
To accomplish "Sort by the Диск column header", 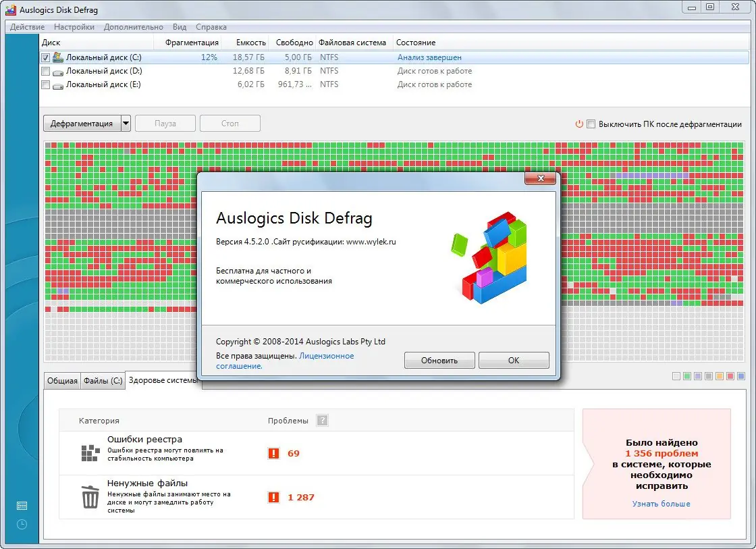I will [x=97, y=43].
